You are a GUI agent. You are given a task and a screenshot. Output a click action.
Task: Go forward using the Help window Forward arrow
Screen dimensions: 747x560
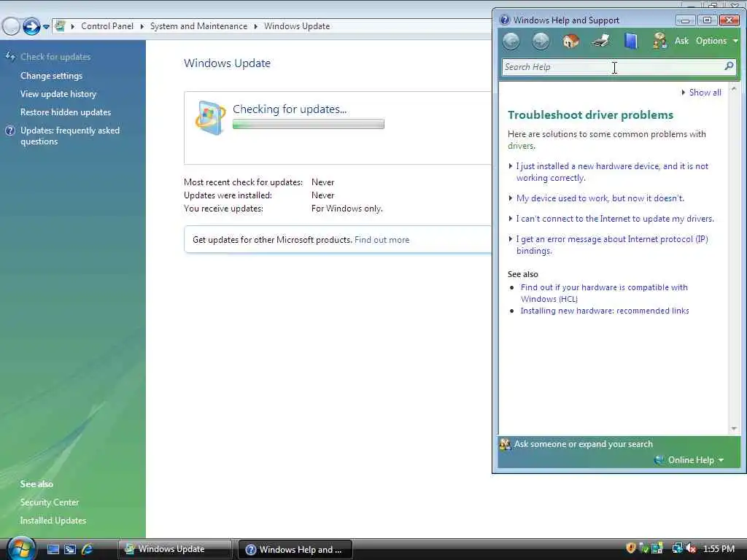pos(541,42)
